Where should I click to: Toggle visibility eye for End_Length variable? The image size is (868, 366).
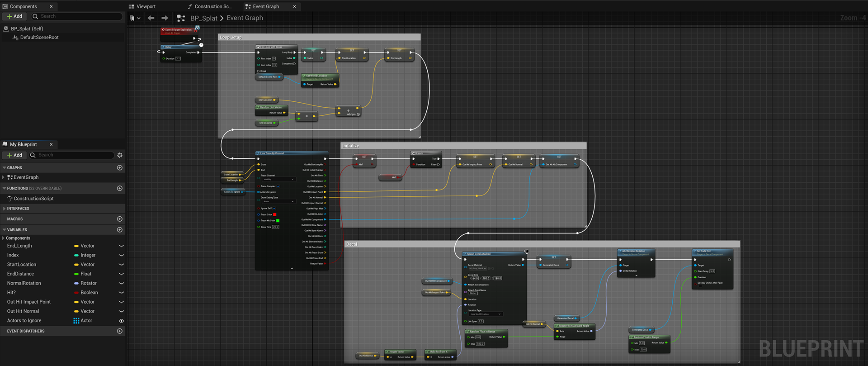(121, 246)
